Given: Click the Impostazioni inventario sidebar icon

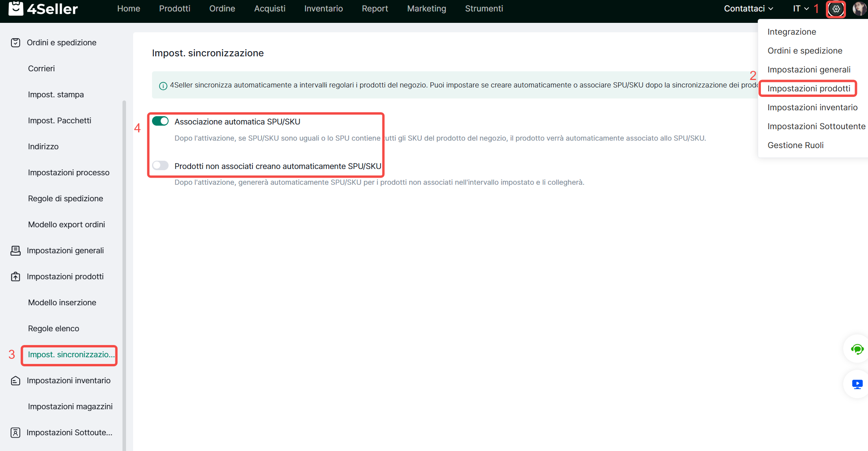Looking at the screenshot, I should coord(15,380).
